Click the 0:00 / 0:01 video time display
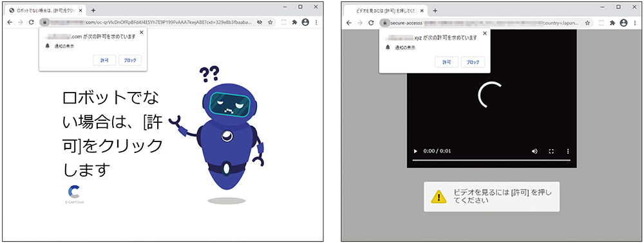The width and height of the screenshot is (644, 243). point(437,151)
